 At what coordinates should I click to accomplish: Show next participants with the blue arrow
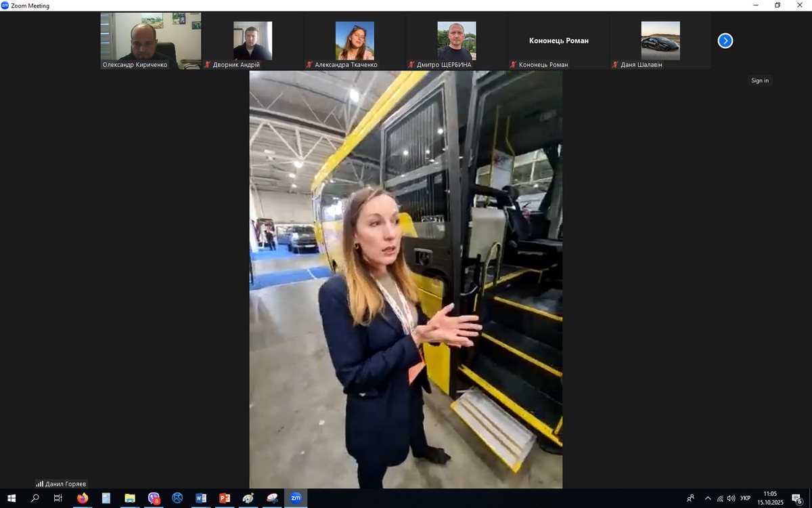pos(725,41)
